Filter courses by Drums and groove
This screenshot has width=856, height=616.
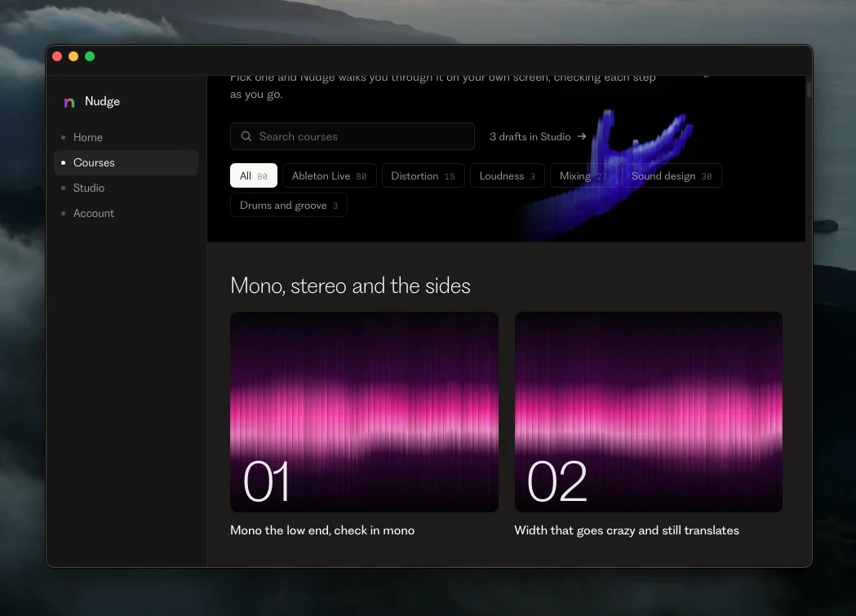pyautogui.click(x=289, y=205)
